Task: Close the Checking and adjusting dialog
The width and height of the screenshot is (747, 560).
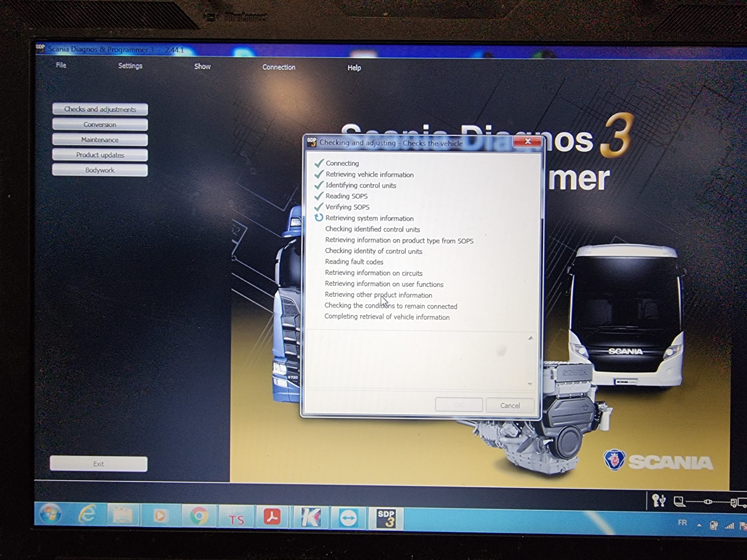Action: (x=528, y=141)
